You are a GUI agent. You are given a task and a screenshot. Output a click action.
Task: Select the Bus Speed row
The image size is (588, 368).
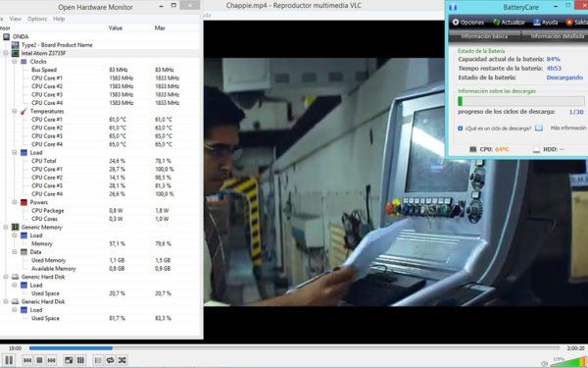pos(101,70)
